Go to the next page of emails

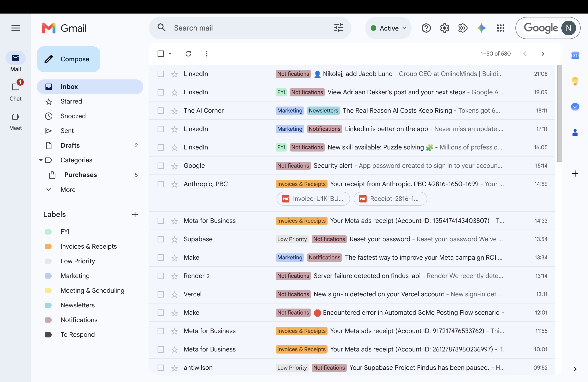(543, 53)
